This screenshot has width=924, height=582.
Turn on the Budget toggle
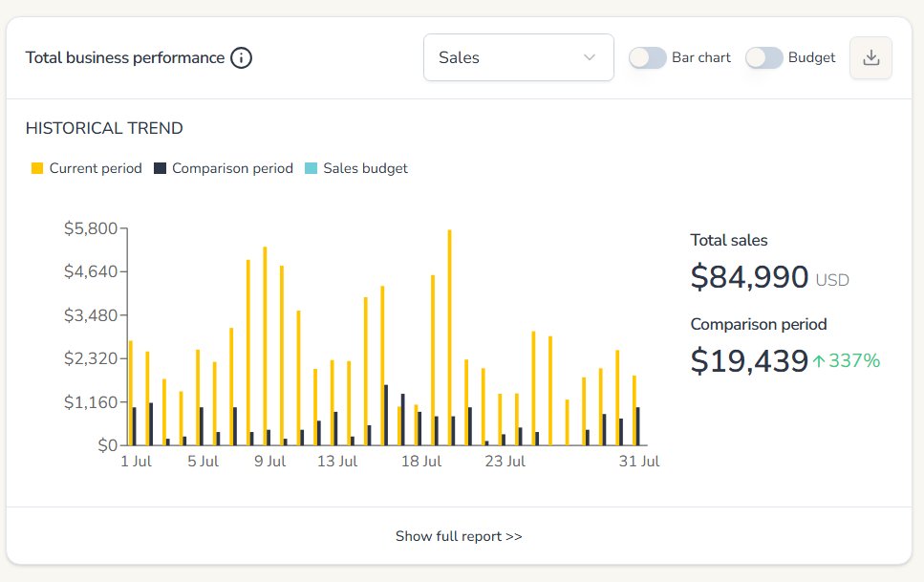coord(763,57)
